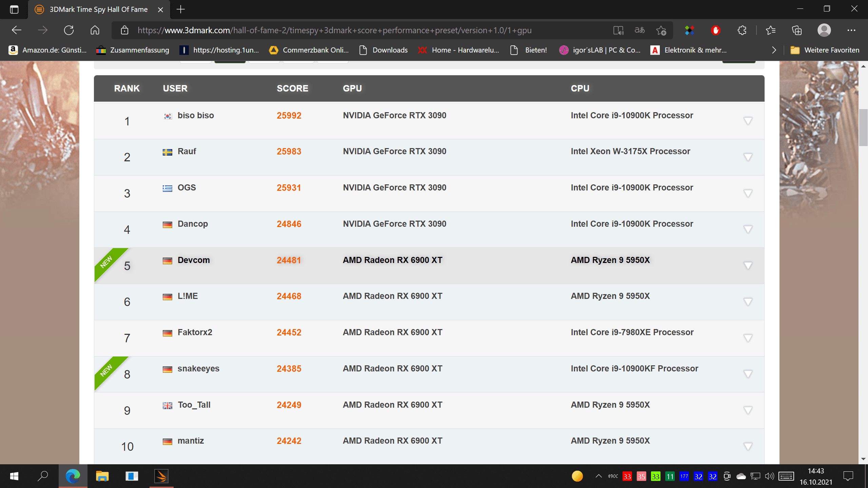
Task: Expand details for rank 10 mantiz
Action: point(748,446)
